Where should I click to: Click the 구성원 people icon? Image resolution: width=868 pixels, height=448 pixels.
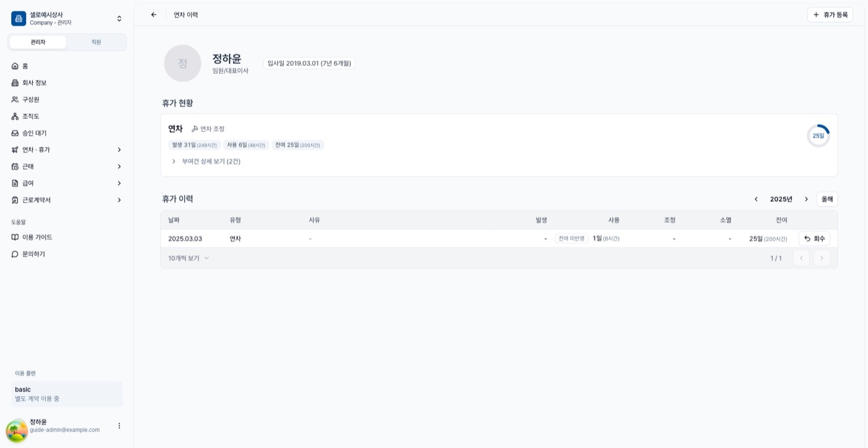[15, 99]
